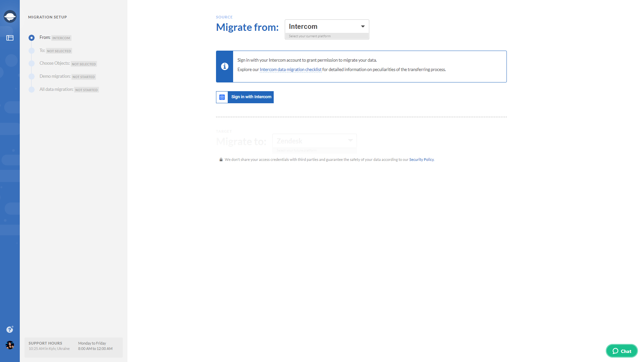Open the Intercom platform selector dropdown
This screenshot has width=644, height=362.
pyautogui.click(x=326, y=26)
